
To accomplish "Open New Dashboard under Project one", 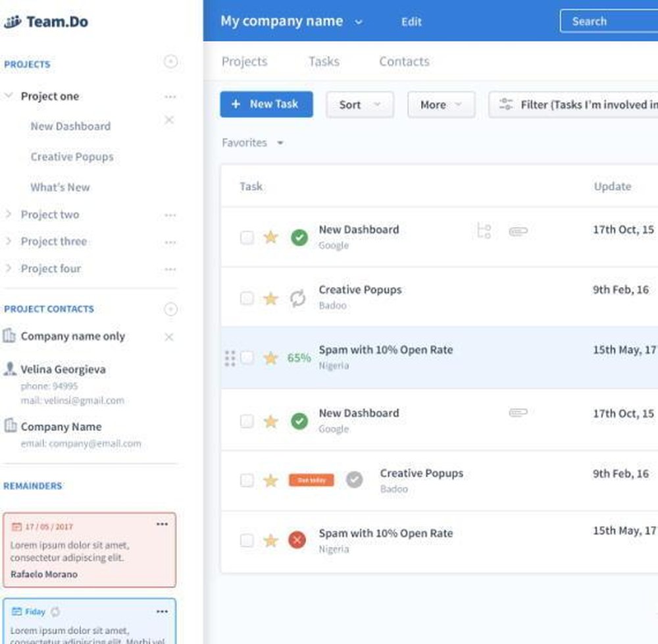I will pyautogui.click(x=70, y=126).
